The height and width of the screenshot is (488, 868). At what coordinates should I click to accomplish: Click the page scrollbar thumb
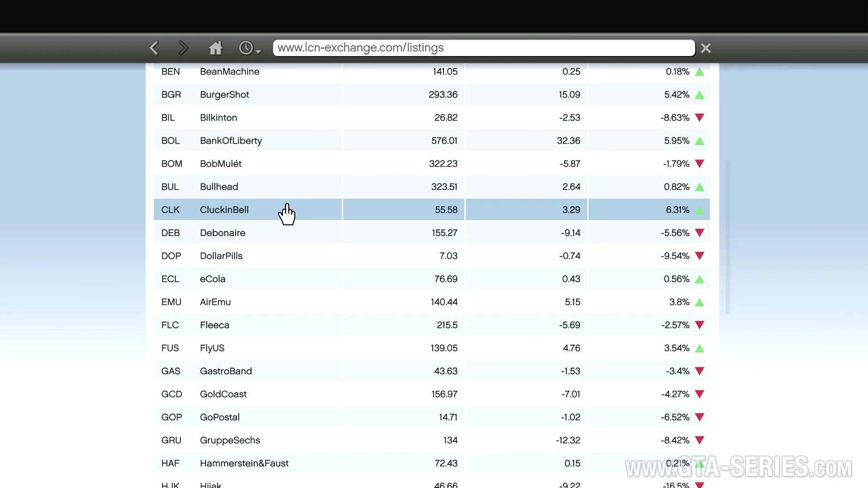[728, 237]
